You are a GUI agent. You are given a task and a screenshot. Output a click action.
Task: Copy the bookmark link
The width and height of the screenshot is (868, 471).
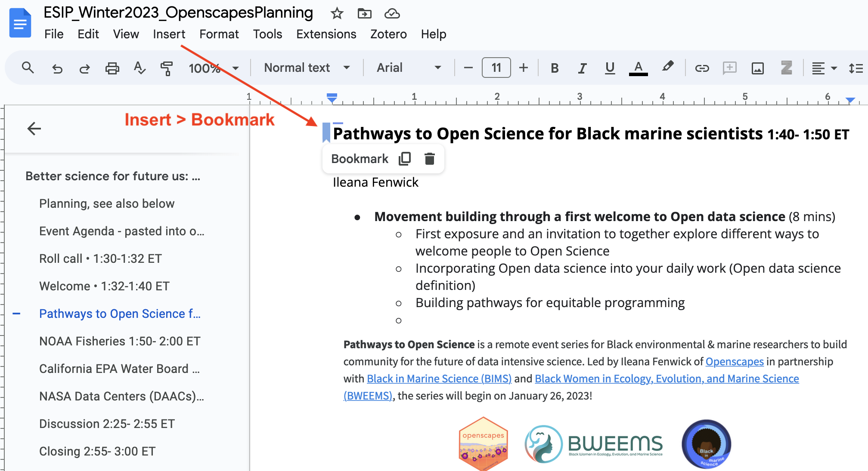point(404,158)
